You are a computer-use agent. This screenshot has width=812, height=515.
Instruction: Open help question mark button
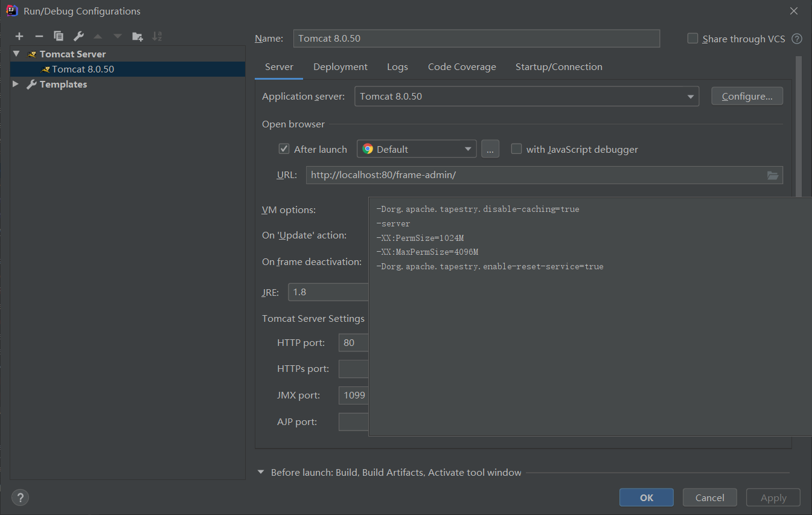point(20,497)
